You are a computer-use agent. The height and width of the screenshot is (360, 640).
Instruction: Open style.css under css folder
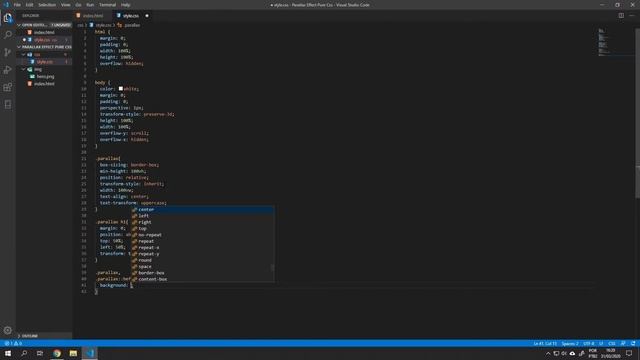[x=44, y=62]
